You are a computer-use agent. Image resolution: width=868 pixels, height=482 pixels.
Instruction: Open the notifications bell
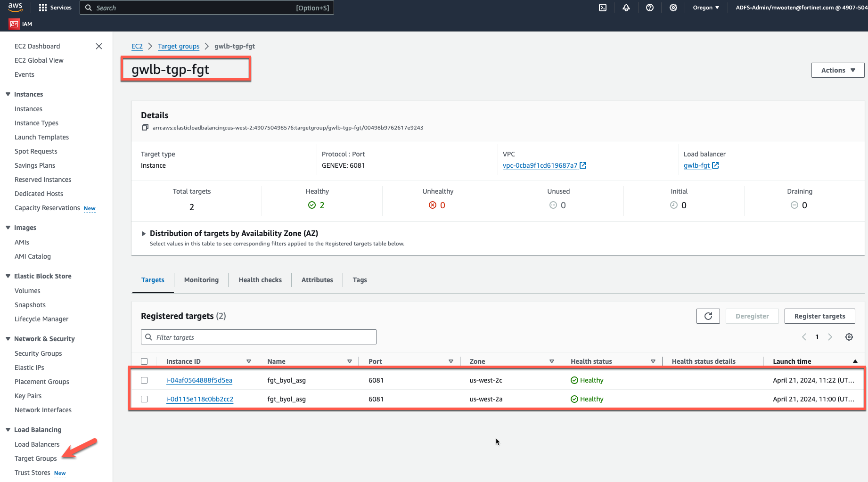click(626, 8)
